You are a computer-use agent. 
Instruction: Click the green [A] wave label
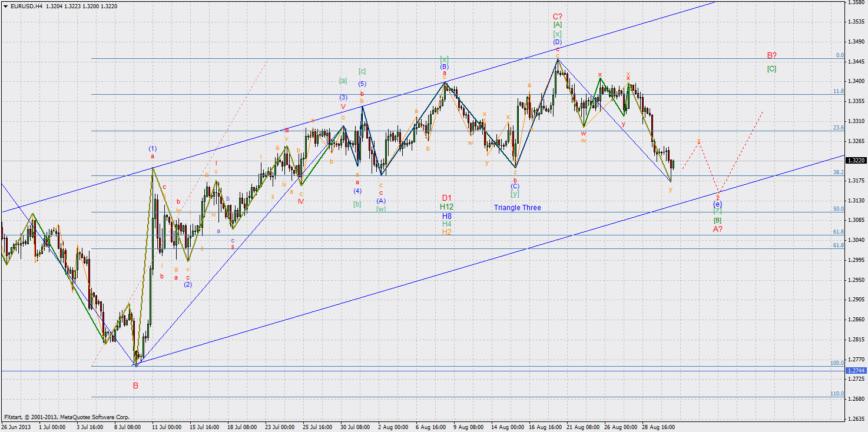[x=557, y=25]
